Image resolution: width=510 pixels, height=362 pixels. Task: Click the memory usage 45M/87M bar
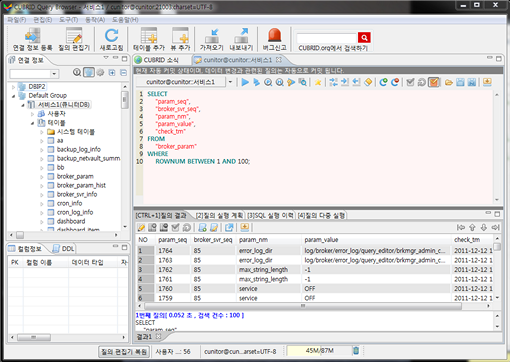(x=319, y=351)
